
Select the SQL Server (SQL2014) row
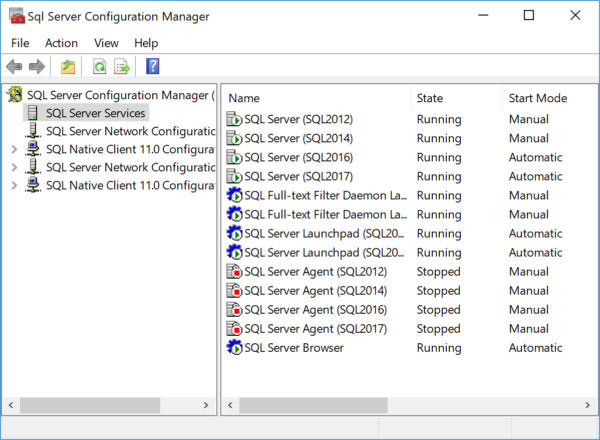[298, 138]
